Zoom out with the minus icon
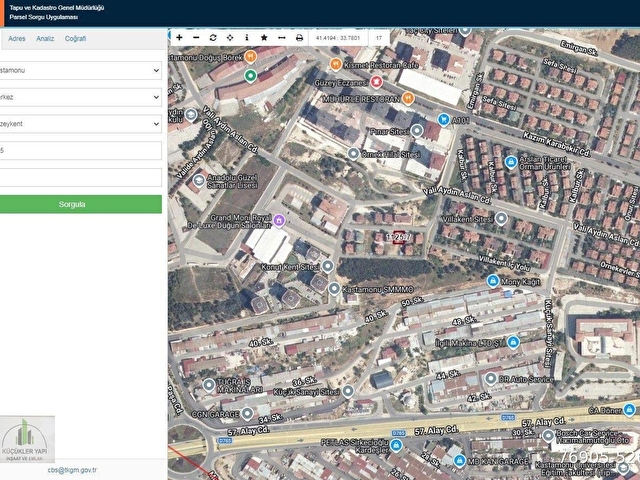 (x=196, y=38)
